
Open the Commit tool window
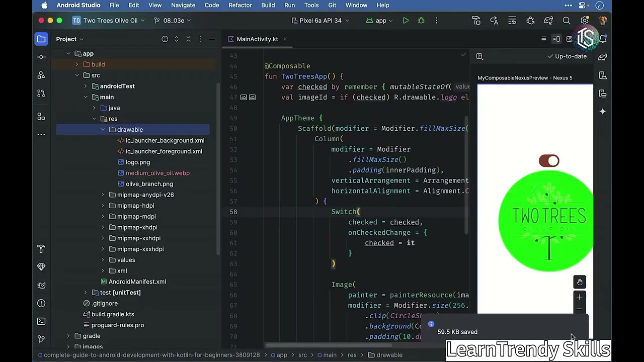41,57
